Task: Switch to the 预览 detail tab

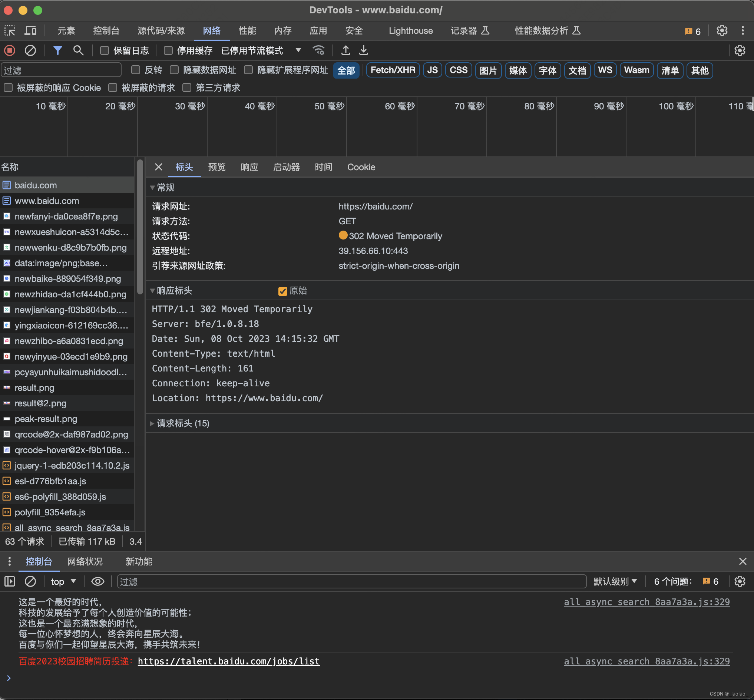Action: click(217, 167)
